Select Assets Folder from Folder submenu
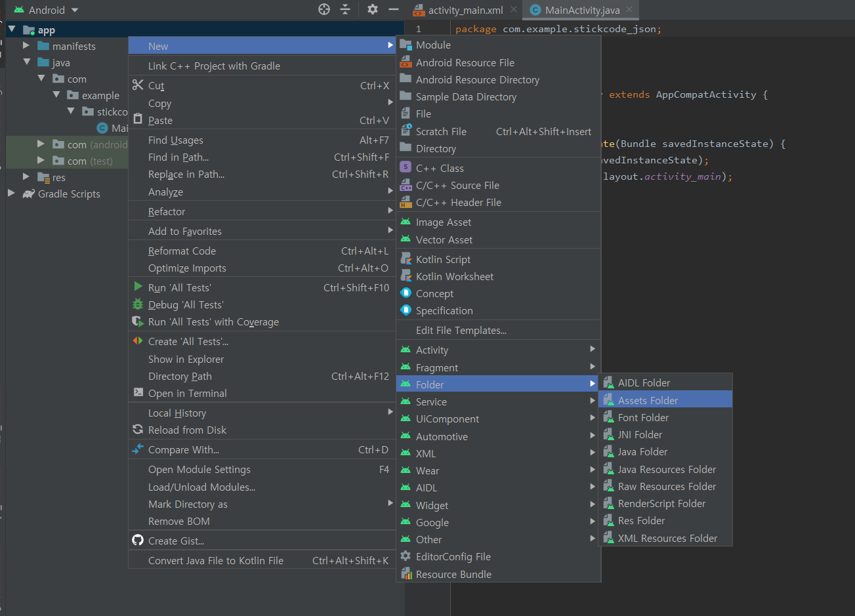 665,400
